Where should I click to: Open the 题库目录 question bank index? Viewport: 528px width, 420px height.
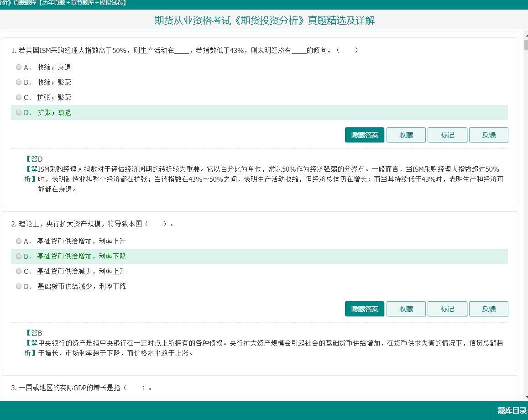[512, 410]
